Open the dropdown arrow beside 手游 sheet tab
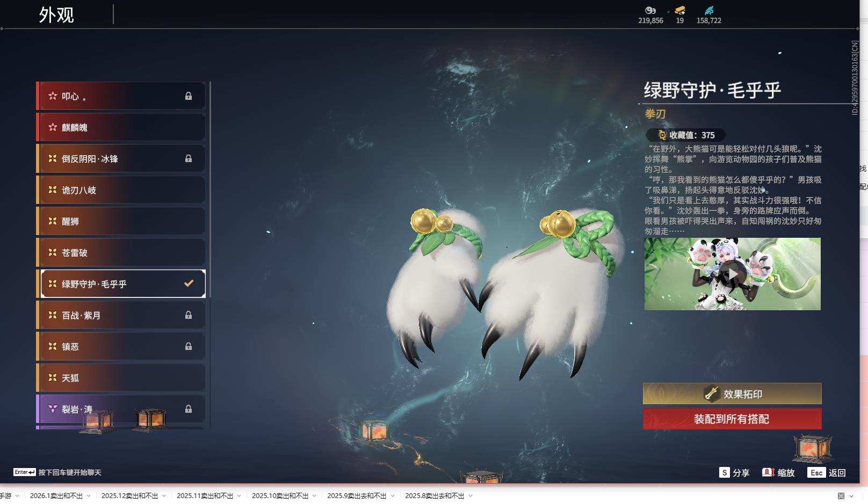Image resolution: width=868 pixels, height=504 pixels. point(17,496)
